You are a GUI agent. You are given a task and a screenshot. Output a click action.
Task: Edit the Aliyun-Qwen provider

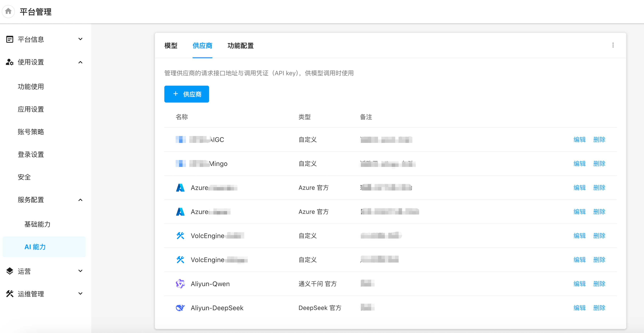point(579,284)
